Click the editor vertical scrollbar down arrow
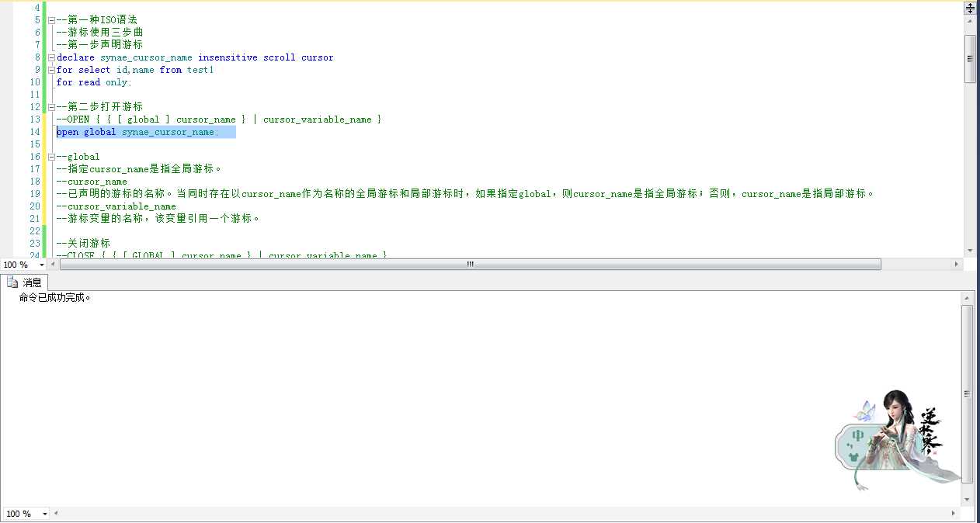The image size is (980, 523). click(x=970, y=251)
